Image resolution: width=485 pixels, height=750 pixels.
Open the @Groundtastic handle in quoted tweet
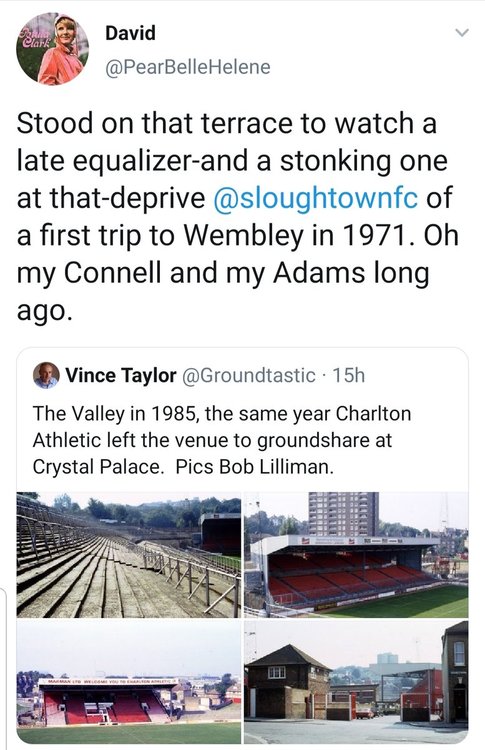[x=249, y=375]
